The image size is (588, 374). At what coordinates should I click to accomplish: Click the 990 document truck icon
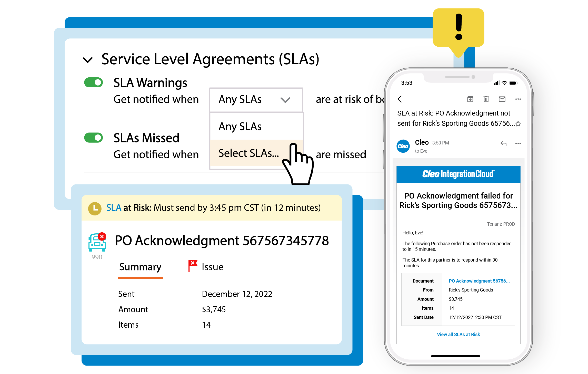pos(97,242)
